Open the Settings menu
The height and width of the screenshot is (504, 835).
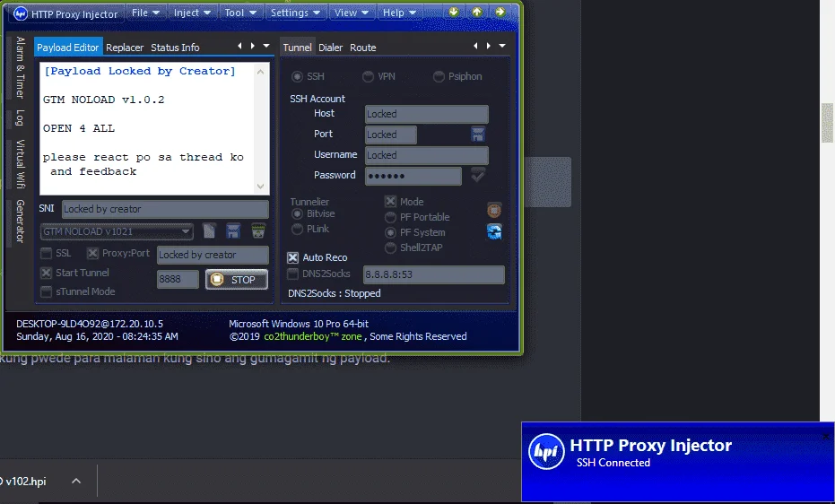tap(295, 13)
